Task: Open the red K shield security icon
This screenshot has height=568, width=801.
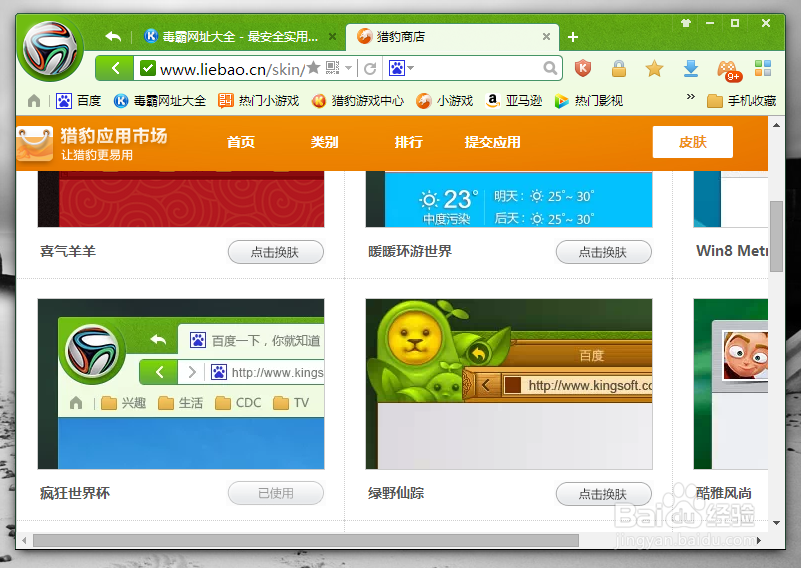Action: [583, 68]
